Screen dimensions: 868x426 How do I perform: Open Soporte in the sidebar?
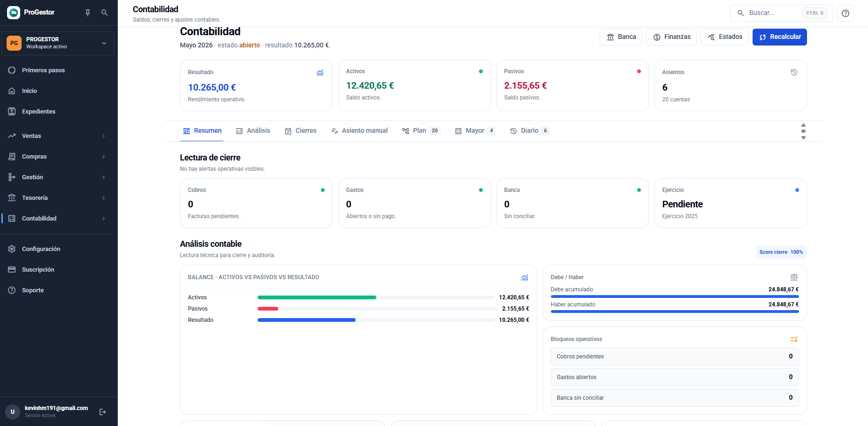pos(58,290)
